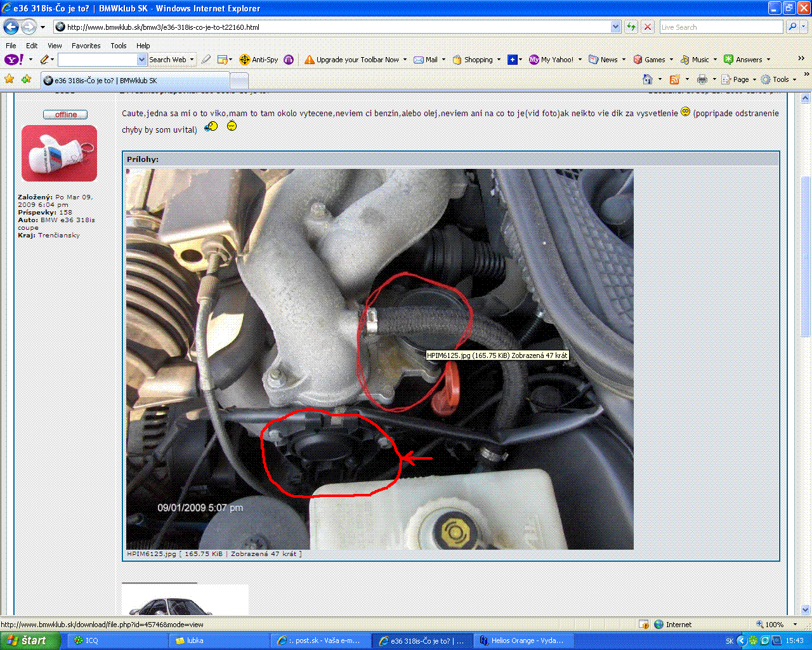Open the Tools dropdown in command bar

click(x=780, y=79)
